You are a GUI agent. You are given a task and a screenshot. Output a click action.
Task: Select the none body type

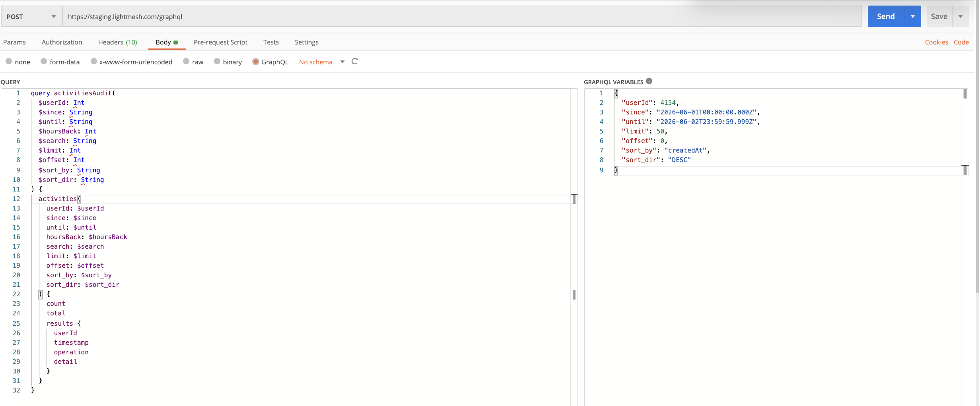[9, 62]
